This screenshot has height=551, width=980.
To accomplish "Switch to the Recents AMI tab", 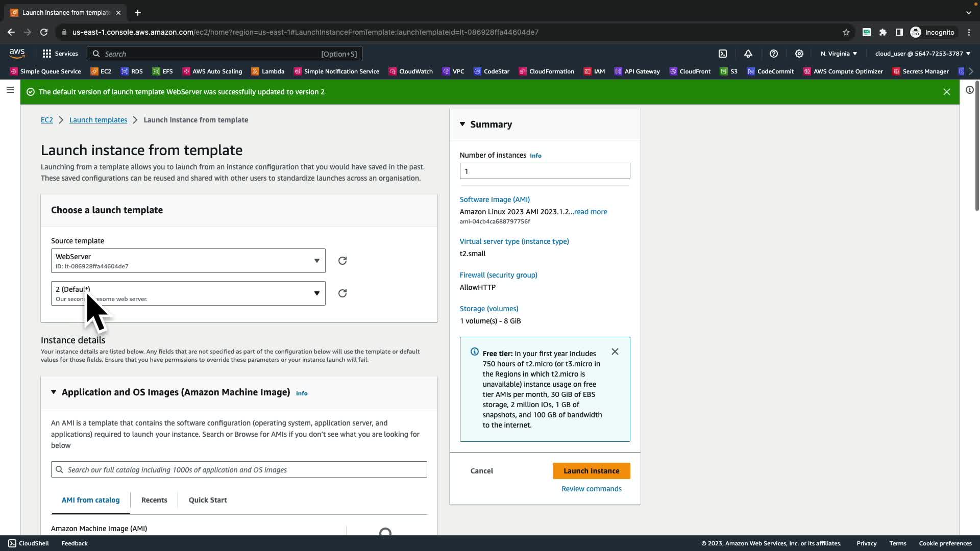I will click(x=154, y=500).
